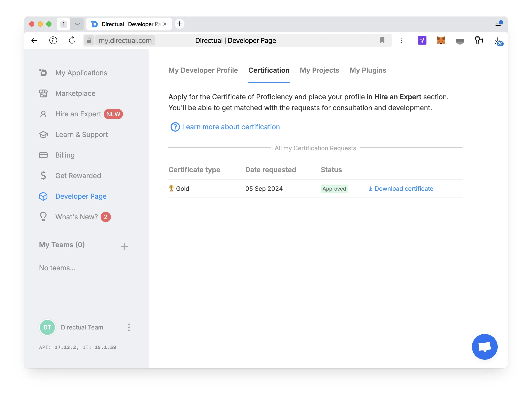Click the API and UI version text
This screenshot has width=532, height=400.
[77, 347]
